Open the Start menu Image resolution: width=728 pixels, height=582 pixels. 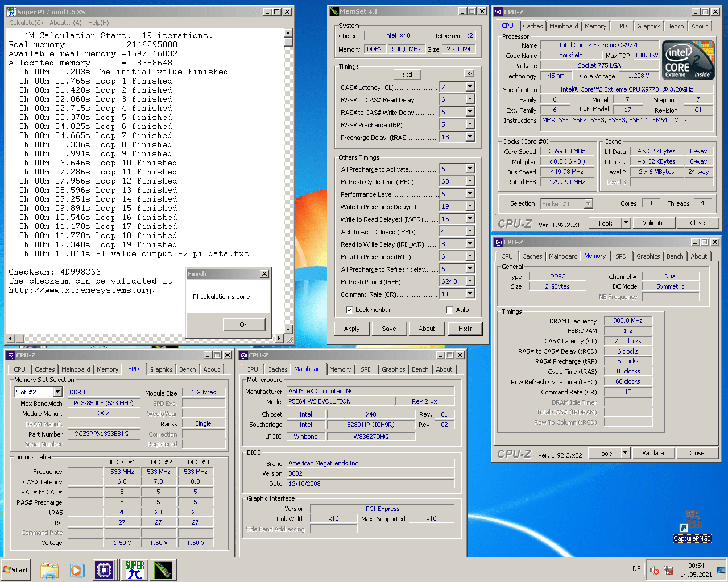(x=16, y=570)
